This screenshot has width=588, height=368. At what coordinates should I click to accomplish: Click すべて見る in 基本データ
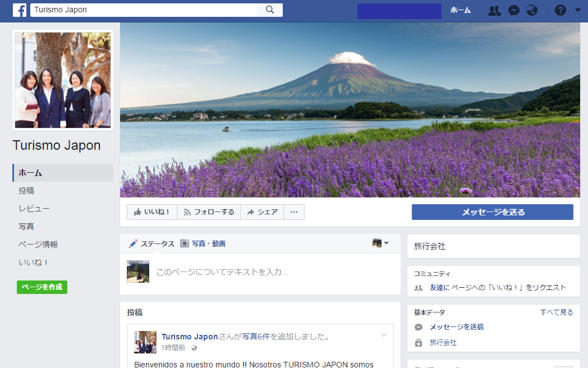557,312
